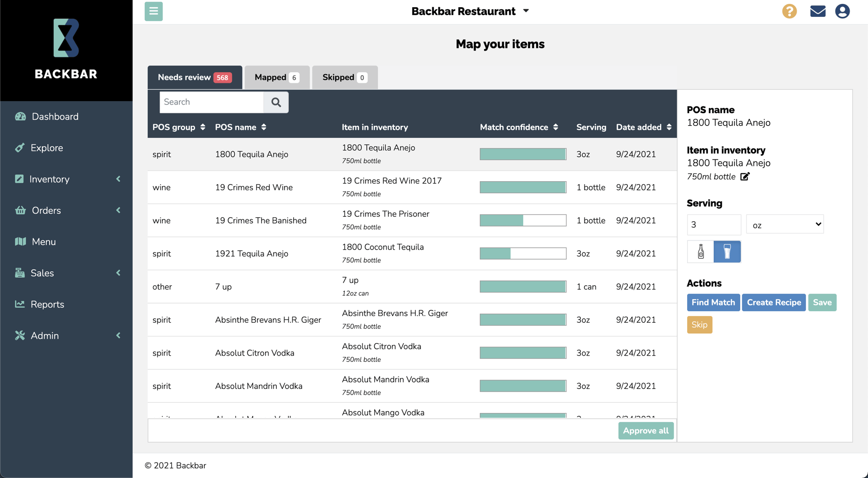Edit inventory item with pencil icon
868x478 pixels.
pos(745,176)
